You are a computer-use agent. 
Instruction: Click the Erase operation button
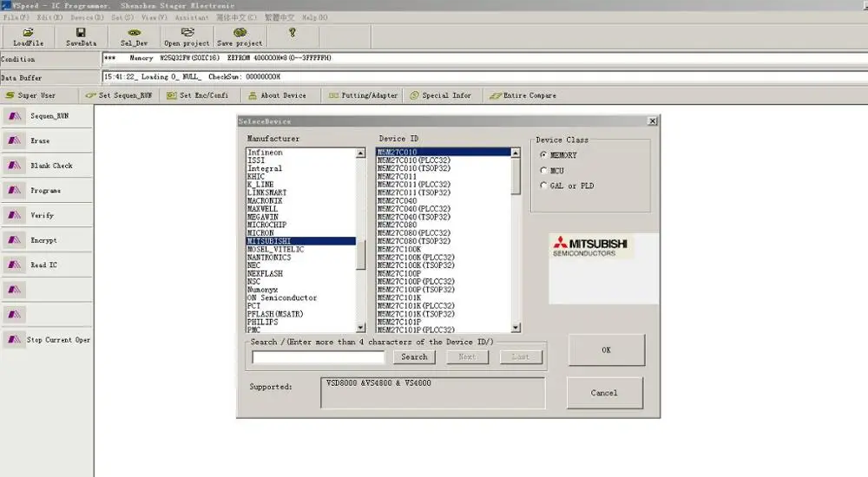47,141
